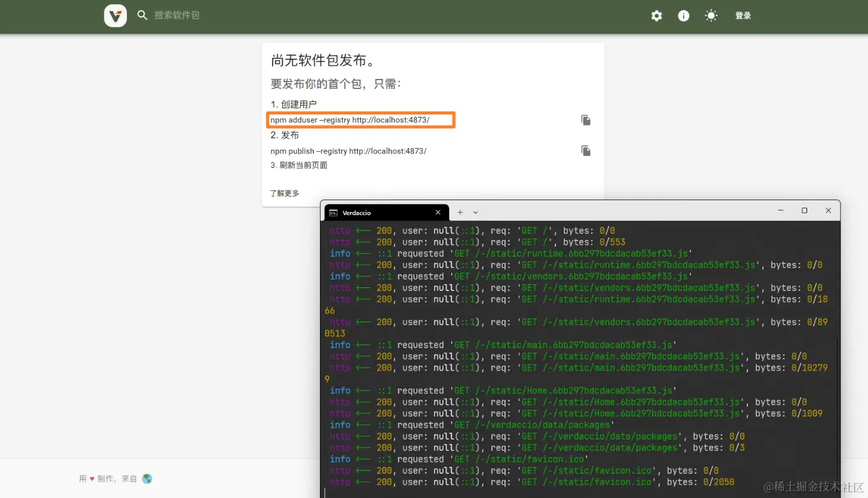This screenshot has width=868, height=498.
Task: Click the 2. 发布 step label
Action: (x=285, y=136)
